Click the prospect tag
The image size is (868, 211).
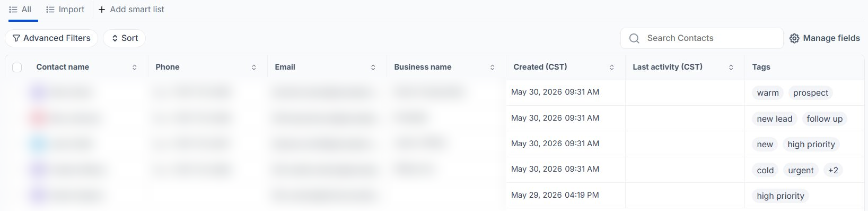coord(810,93)
